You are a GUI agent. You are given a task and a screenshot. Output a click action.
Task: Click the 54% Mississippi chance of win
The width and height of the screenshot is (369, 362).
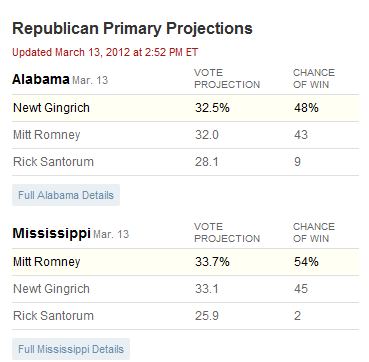point(306,262)
